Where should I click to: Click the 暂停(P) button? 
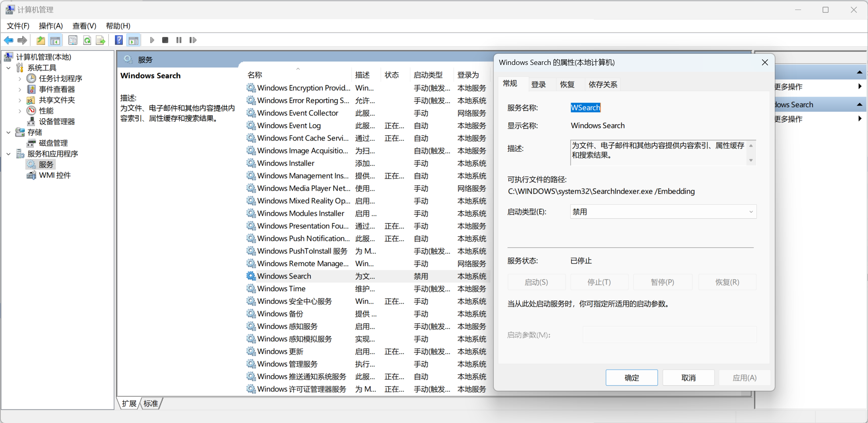662,282
